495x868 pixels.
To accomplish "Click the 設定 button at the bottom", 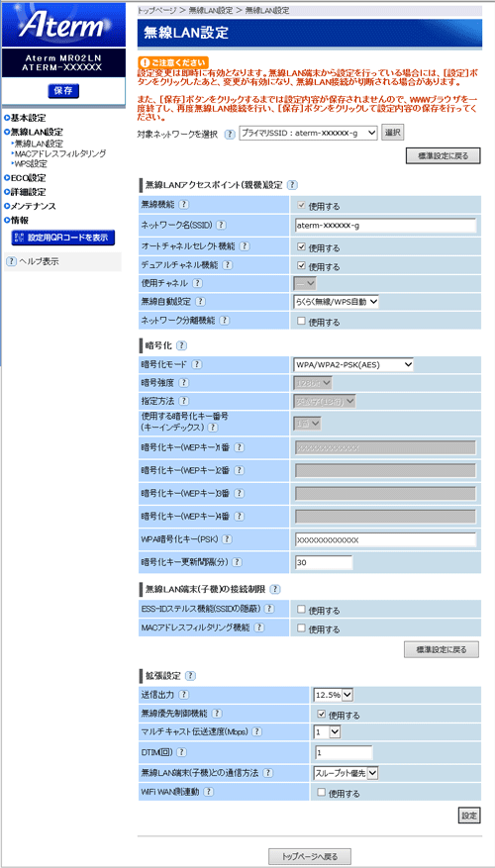I will pyautogui.click(x=469, y=816).
